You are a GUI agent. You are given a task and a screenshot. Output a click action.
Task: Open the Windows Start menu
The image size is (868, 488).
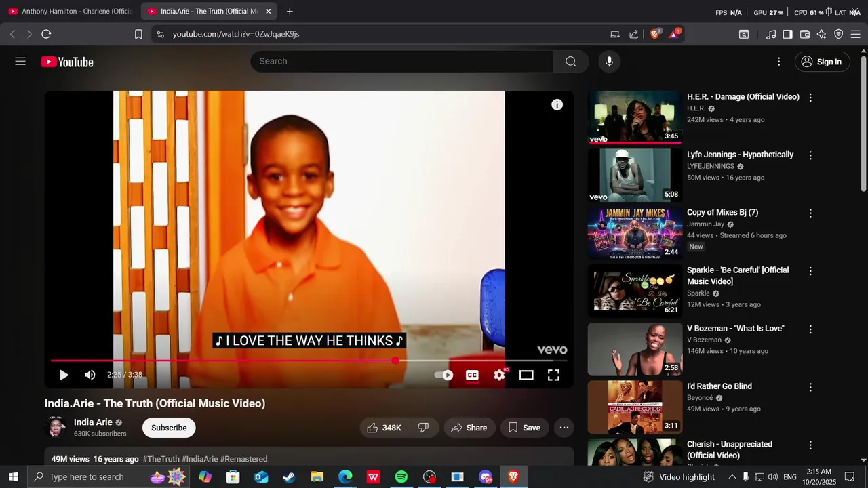(x=13, y=477)
